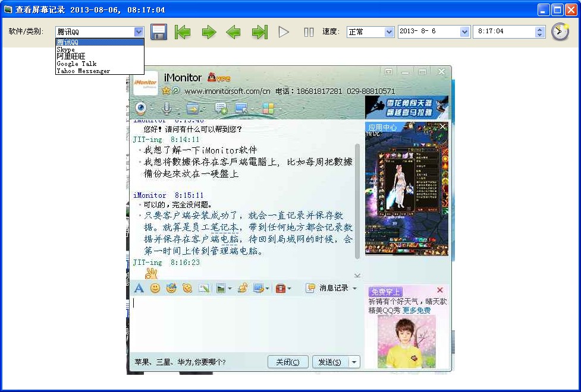Open 消息记录 message history
Screen dimensions: 581x392
[327, 288]
